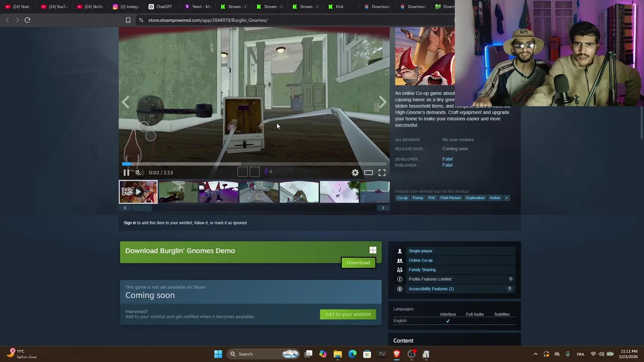This screenshot has width=644, height=362.
Task: Click the game capsule artwork with gnomes
Action: (425, 56)
